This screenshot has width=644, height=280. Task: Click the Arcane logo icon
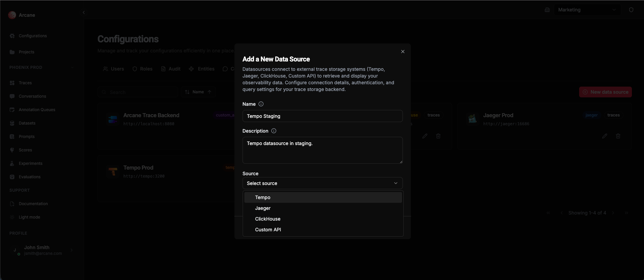(x=12, y=15)
